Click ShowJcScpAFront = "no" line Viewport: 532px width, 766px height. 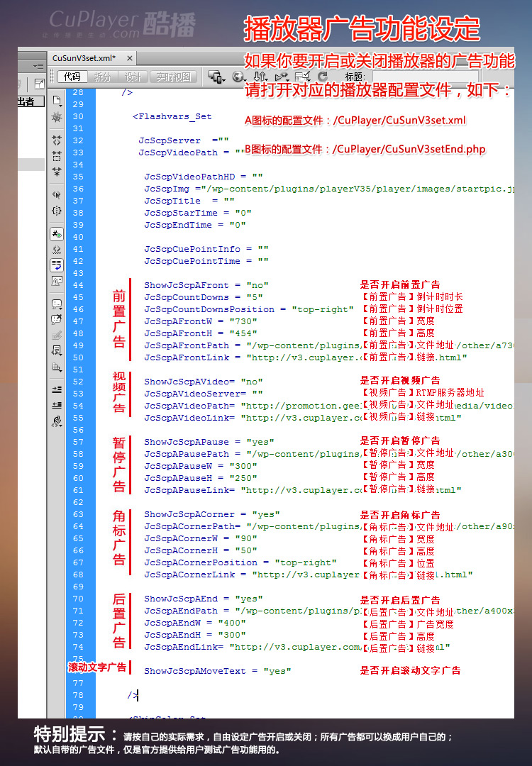pos(206,285)
